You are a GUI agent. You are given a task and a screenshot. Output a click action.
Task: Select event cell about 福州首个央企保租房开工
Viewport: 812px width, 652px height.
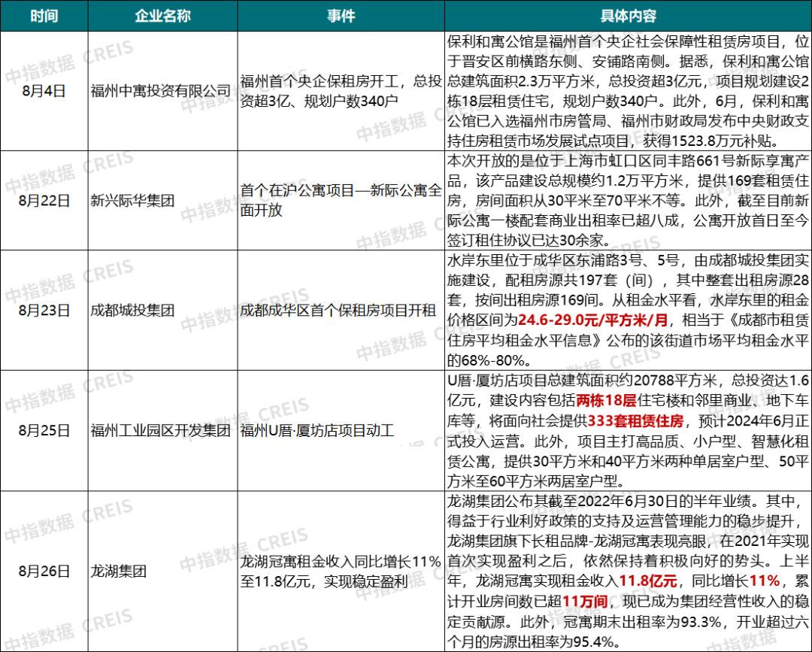341,91
